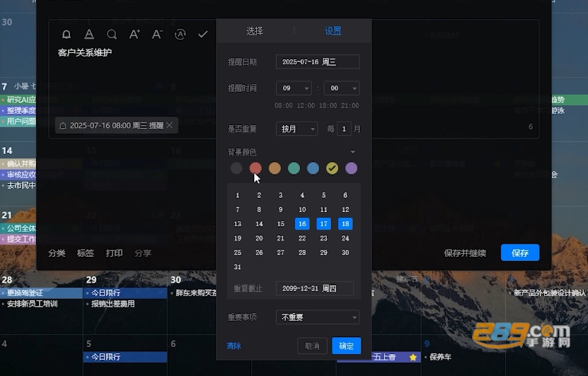This screenshot has height=376, width=588.
Task: Open the font color tool (underlined A)
Action: (x=89, y=35)
